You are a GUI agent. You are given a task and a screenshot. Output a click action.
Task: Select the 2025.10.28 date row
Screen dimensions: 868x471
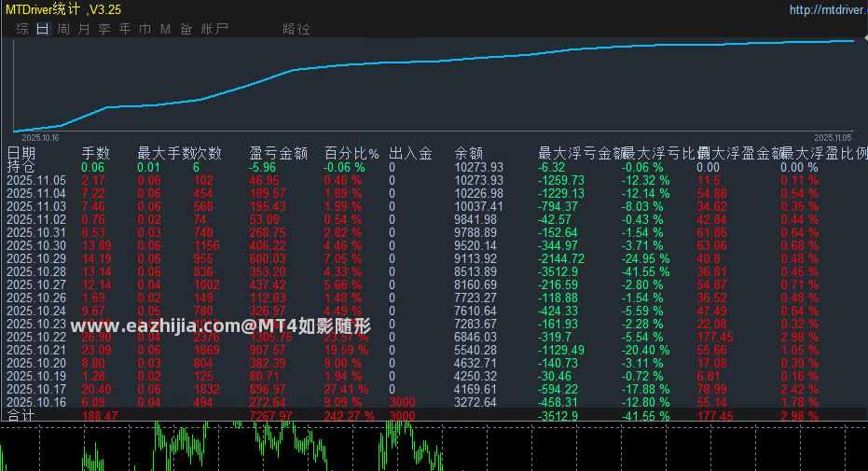(36, 271)
